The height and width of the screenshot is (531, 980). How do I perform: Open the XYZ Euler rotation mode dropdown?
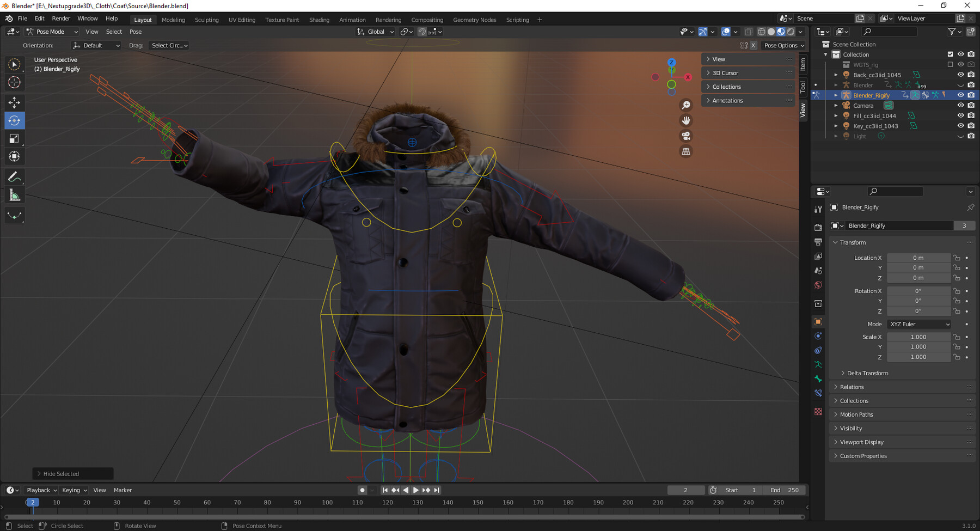pos(918,324)
